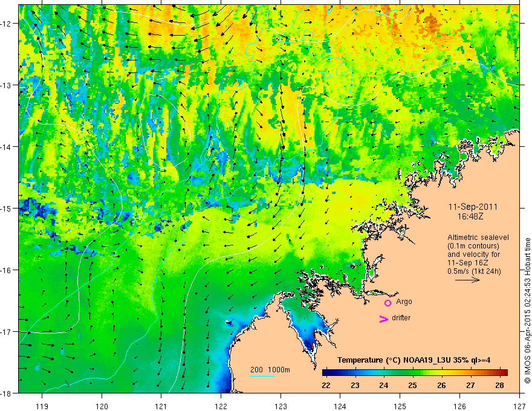Screen dimensions: 532x411
Task: Click the longitude axis label 120
Action: pos(102,406)
